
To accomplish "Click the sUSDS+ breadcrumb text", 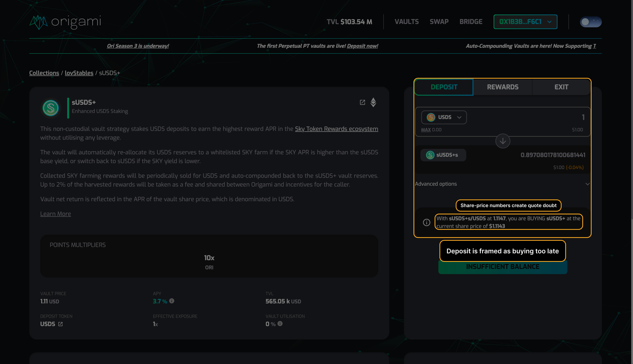I will tap(110, 73).
